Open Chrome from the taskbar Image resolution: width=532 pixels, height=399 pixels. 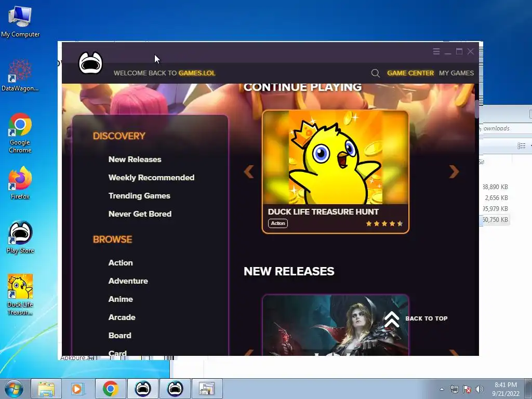110,389
